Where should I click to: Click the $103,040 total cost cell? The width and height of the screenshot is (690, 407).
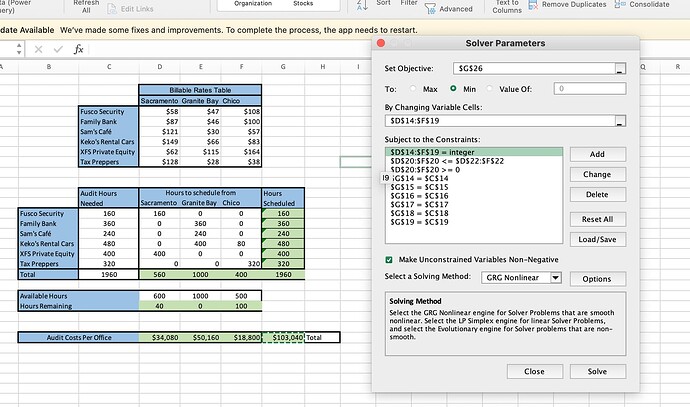[283, 337]
